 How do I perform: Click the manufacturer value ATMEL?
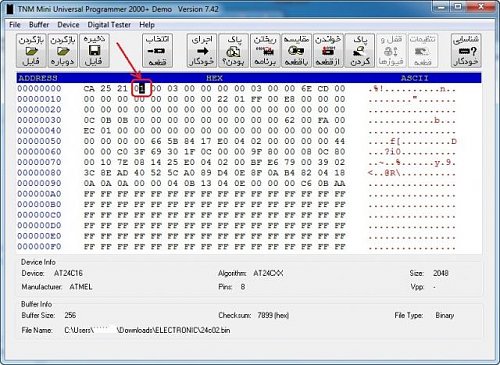tap(81, 287)
